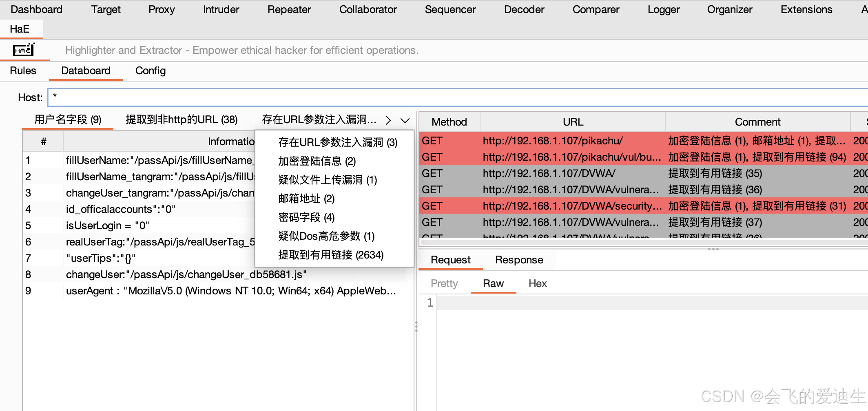Switch to the Request tab
Screen dimensions: 868x411
[x=450, y=260]
